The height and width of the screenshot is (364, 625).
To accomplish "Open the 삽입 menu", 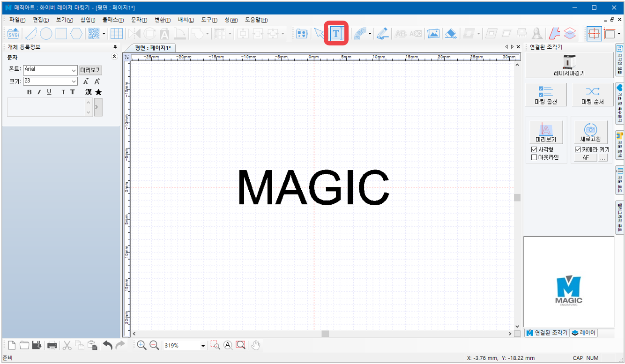I will pos(88,20).
